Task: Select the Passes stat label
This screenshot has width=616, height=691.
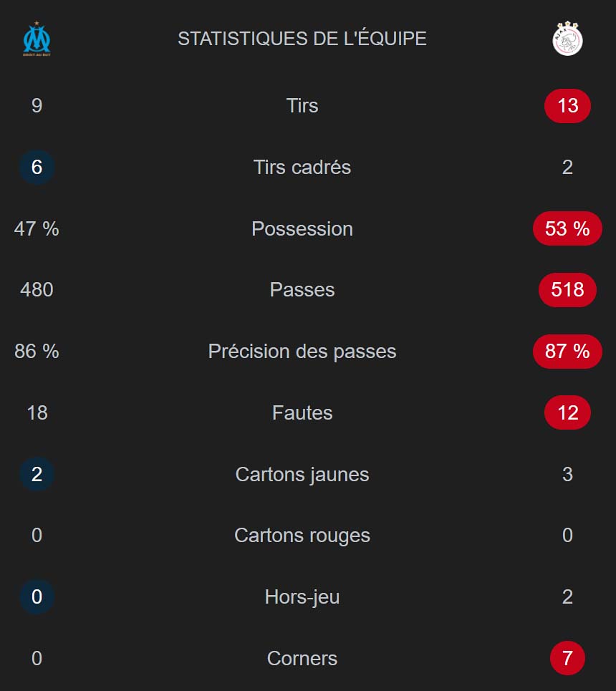Action: 302,290
